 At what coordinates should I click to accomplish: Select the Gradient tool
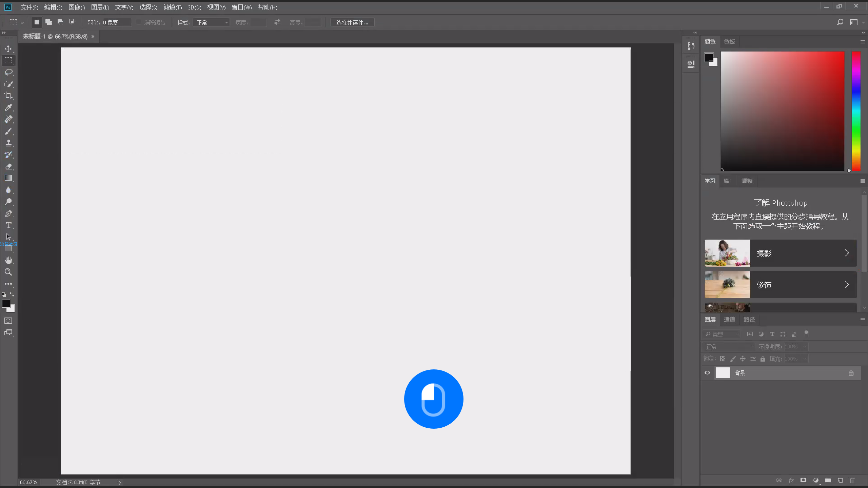click(8, 178)
